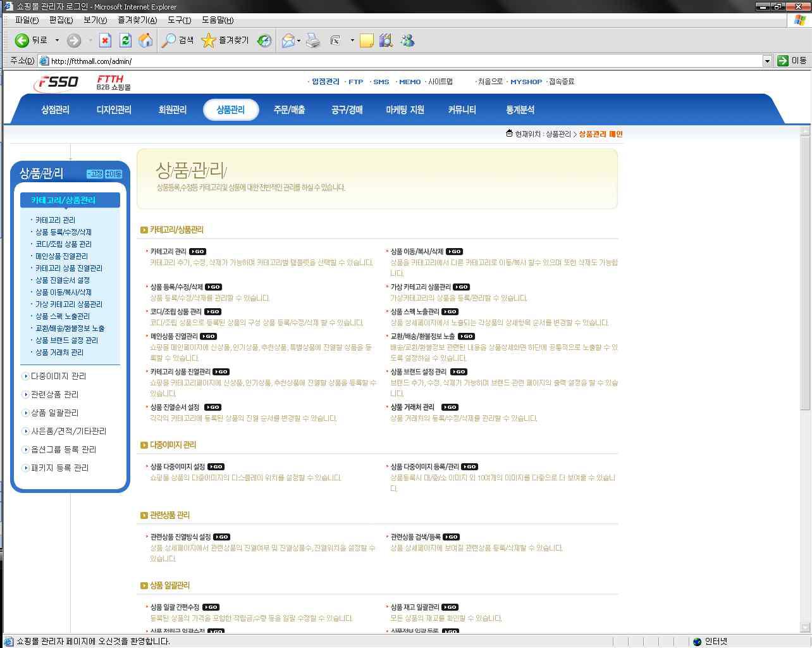This screenshot has height=648, width=812.
Task: Open the 즐겨찾기 favorites star
Action: (x=225, y=40)
